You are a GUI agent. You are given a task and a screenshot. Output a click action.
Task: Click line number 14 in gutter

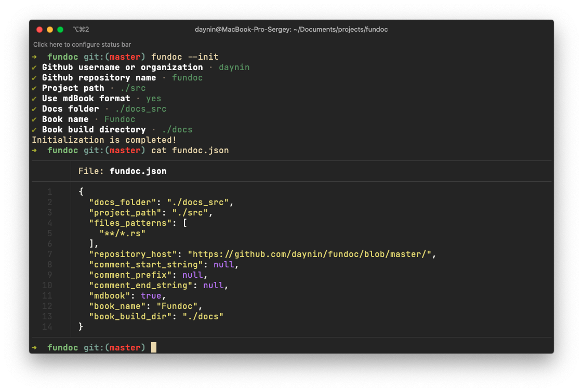pyautogui.click(x=47, y=327)
